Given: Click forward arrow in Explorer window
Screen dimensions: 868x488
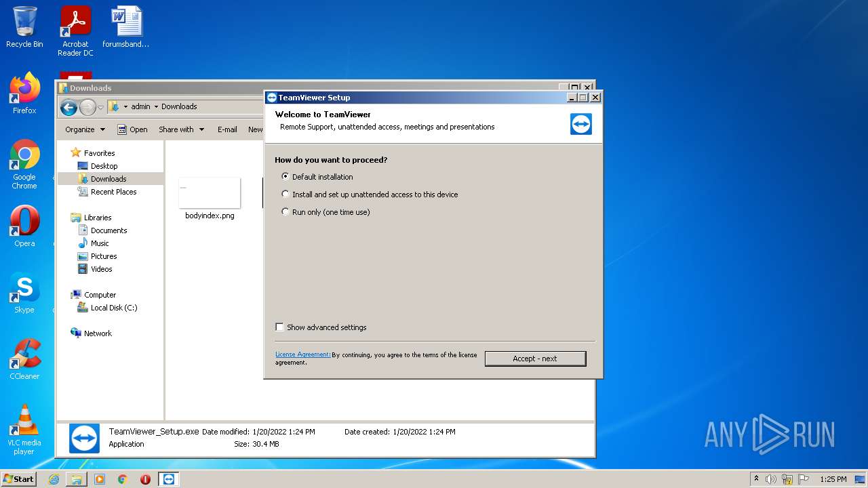Looking at the screenshot, I should pyautogui.click(x=87, y=107).
